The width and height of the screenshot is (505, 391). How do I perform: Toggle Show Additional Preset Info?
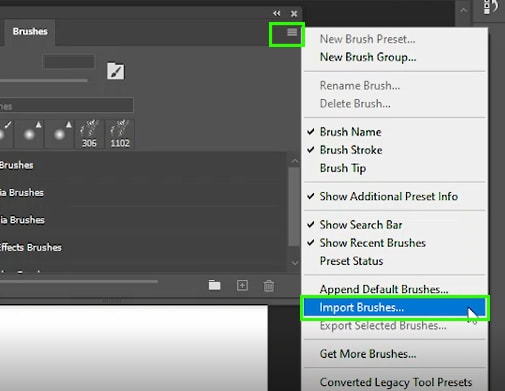(388, 196)
